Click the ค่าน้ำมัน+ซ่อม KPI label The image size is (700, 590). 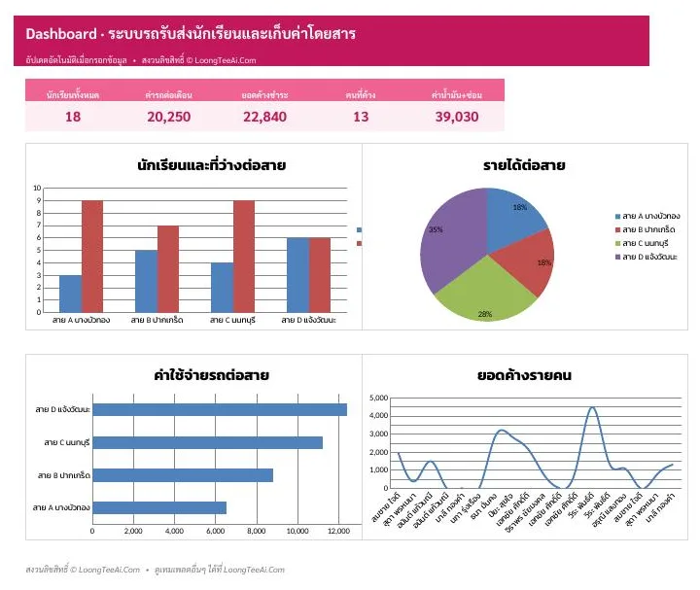(457, 94)
